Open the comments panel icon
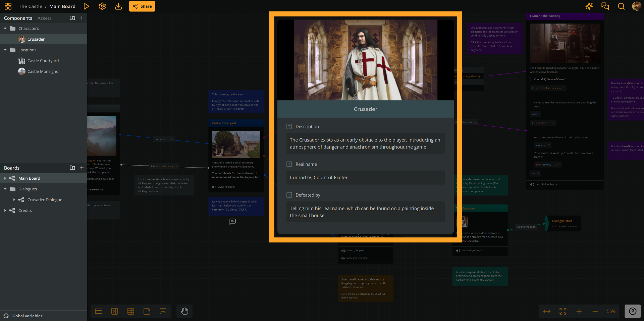The image size is (644, 321). pos(605,6)
